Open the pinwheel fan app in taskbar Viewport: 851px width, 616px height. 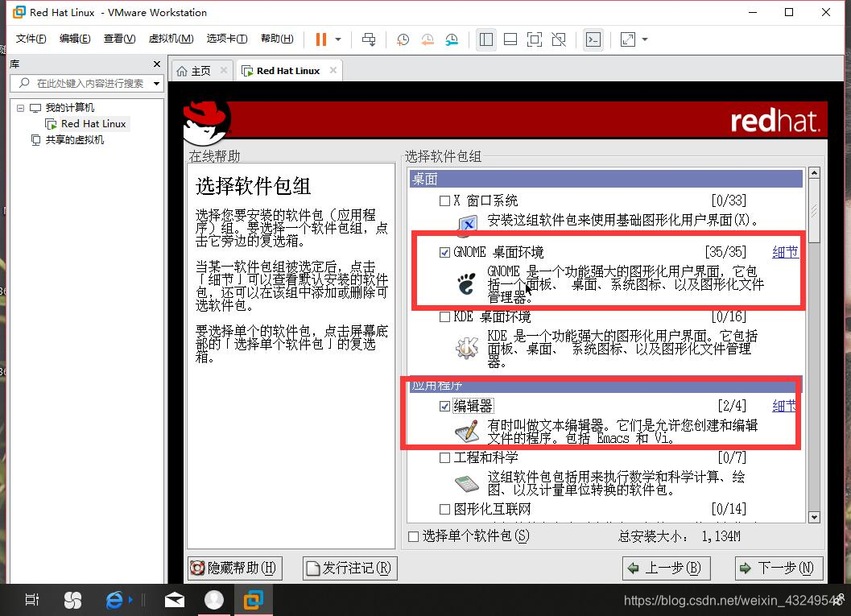pos(72,600)
